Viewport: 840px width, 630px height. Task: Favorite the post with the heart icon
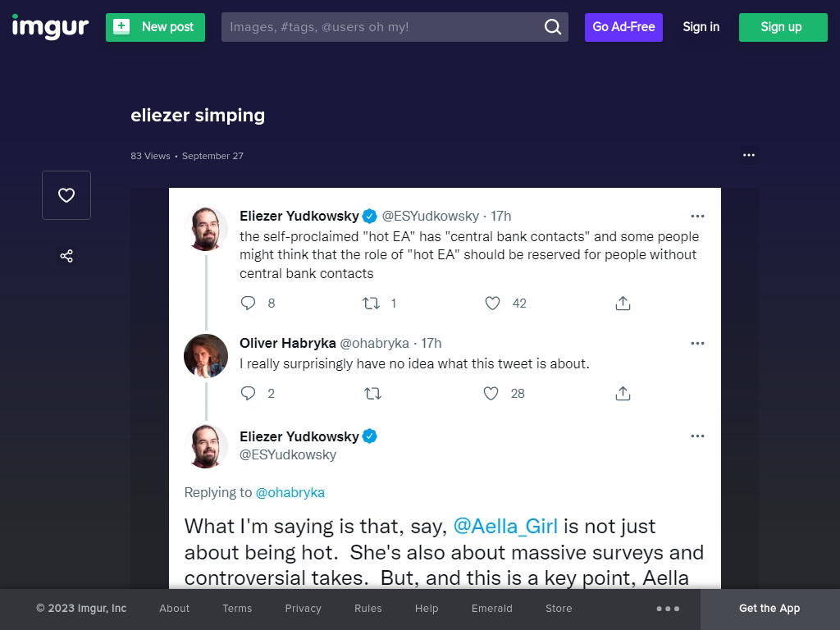pyautogui.click(x=66, y=195)
